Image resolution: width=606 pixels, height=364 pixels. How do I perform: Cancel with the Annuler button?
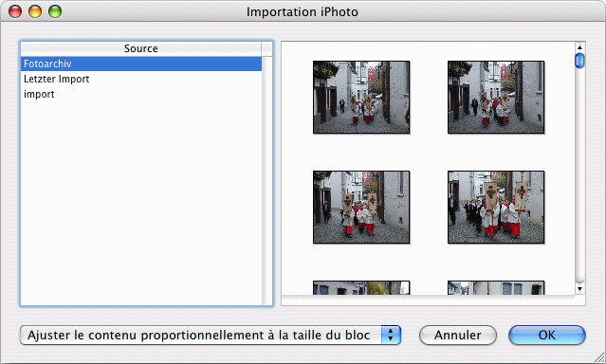click(x=458, y=335)
